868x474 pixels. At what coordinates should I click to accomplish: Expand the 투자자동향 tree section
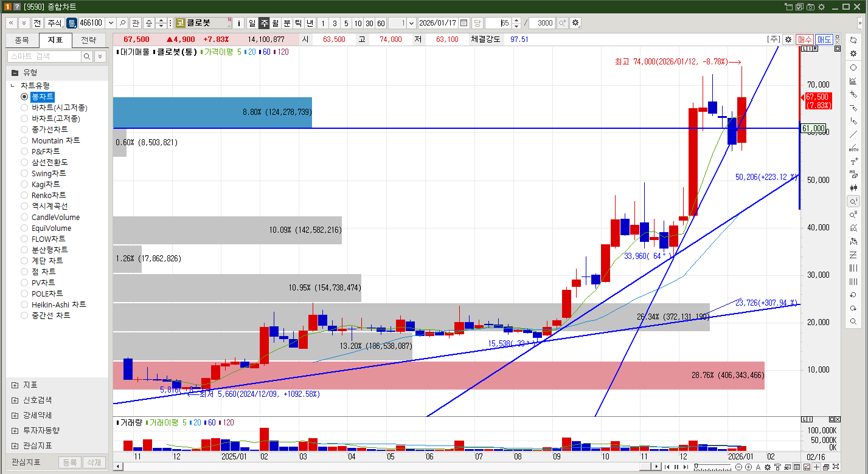pyautogui.click(x=15, y=430)
